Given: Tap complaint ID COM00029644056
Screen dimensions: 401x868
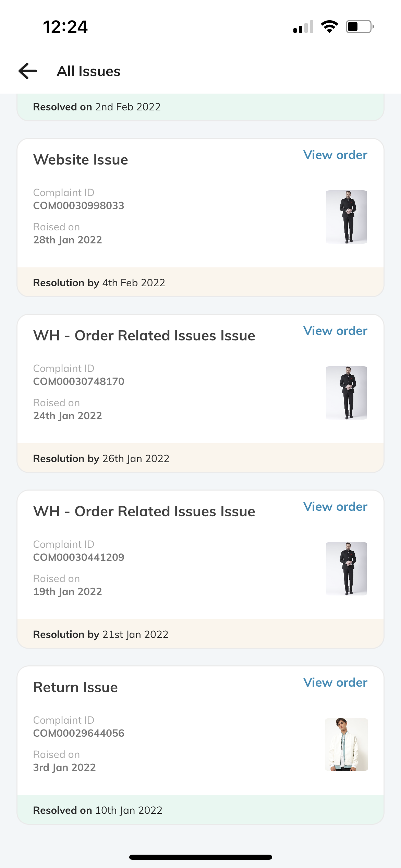Looking at the screenshot, I should pyautogui.click(x=78, y=733).
